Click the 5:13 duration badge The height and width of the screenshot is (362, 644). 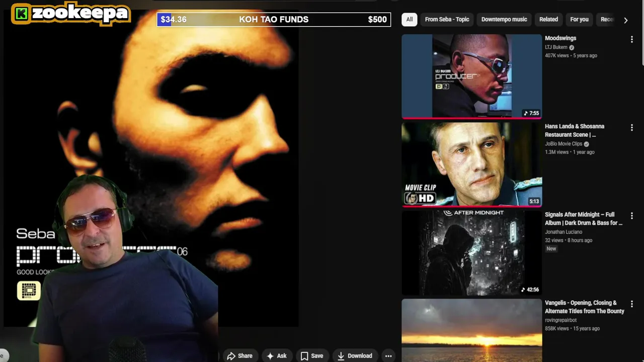point(534,202)
